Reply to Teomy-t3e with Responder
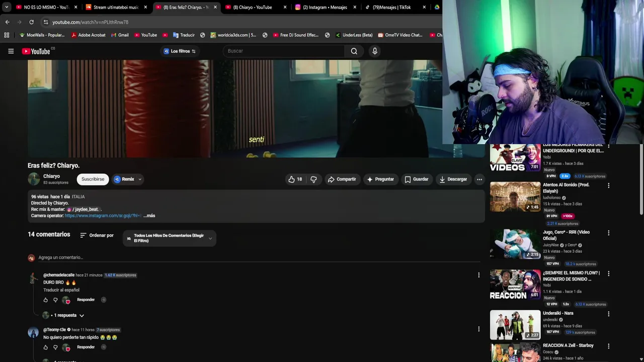Image resolution: width=644 pixels, height=362 pixels. tap(86, 347)
